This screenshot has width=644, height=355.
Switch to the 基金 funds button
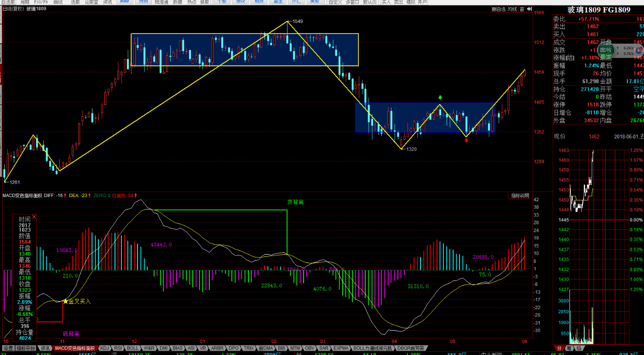pyautogui.click(x=278, y=2)
